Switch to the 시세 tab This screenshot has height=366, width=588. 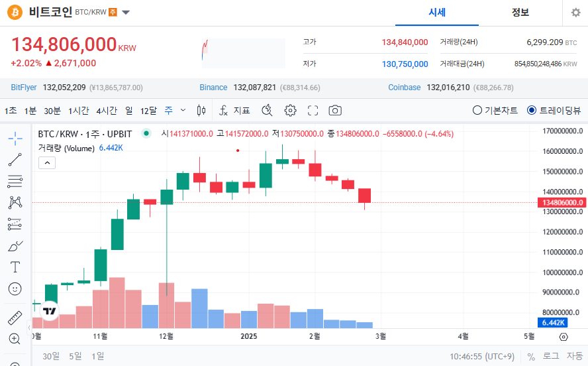[437, 13]
